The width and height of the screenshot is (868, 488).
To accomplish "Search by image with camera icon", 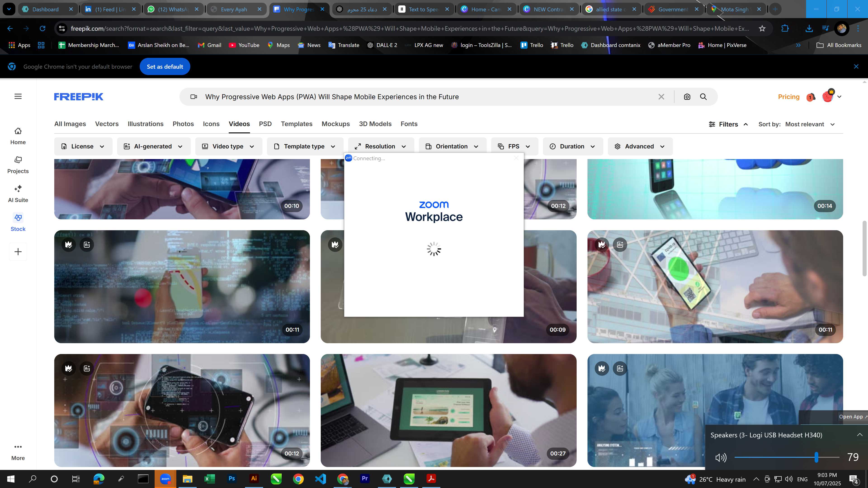I will pyautogui.click(x=687, y=97).
